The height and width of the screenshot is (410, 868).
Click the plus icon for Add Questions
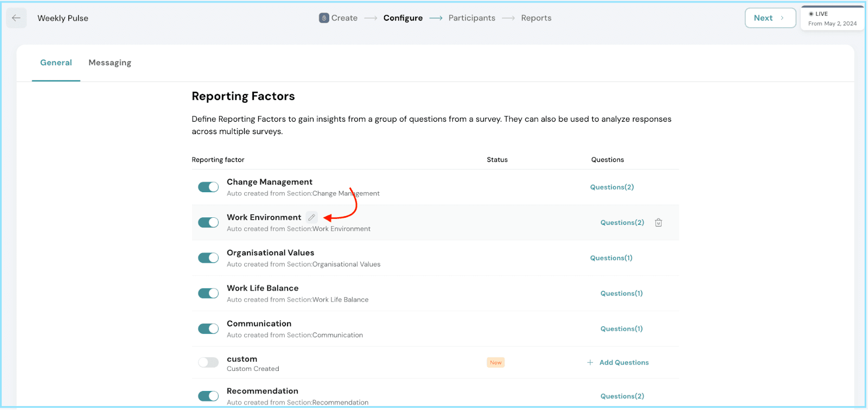pyautogui.click(x=590, y=363)
